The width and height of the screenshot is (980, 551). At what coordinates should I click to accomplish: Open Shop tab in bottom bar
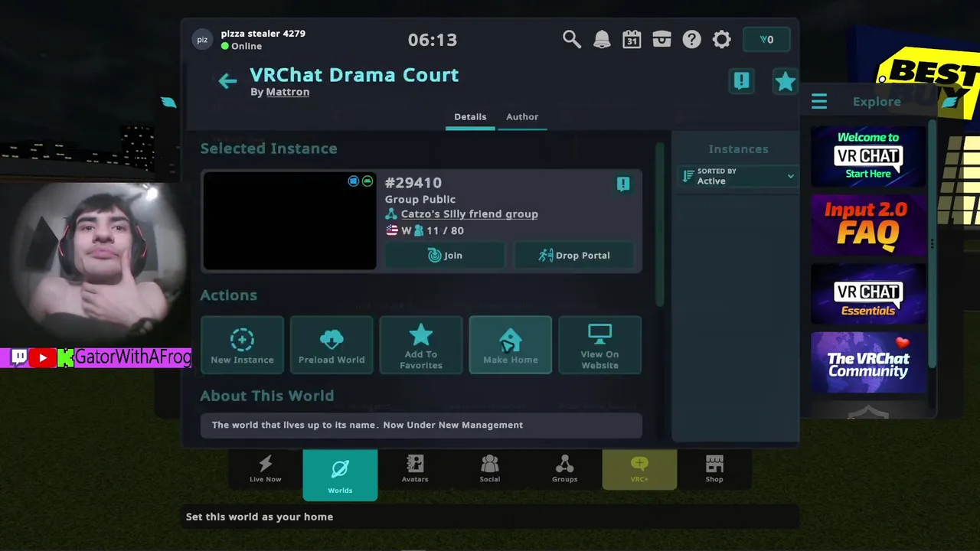(714, 469)
